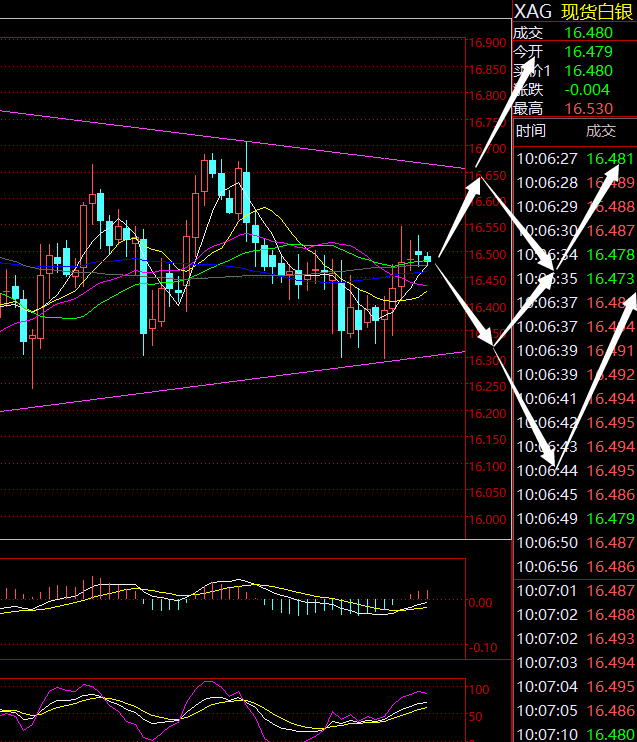Image resolution: width=637 pixels, height=742 pixels.
Task: Select the 现货白银 instrument name
Action: [x=597, y=12]
